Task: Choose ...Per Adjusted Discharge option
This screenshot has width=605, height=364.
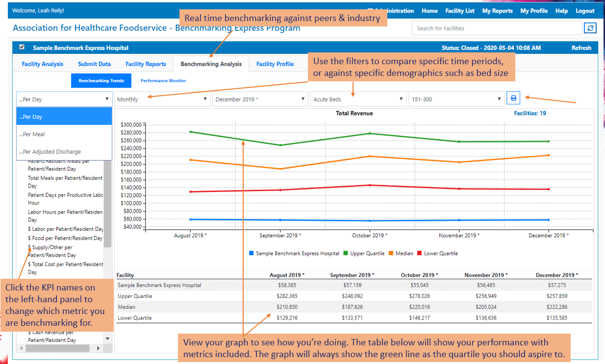Action: [x=64, y=152]
